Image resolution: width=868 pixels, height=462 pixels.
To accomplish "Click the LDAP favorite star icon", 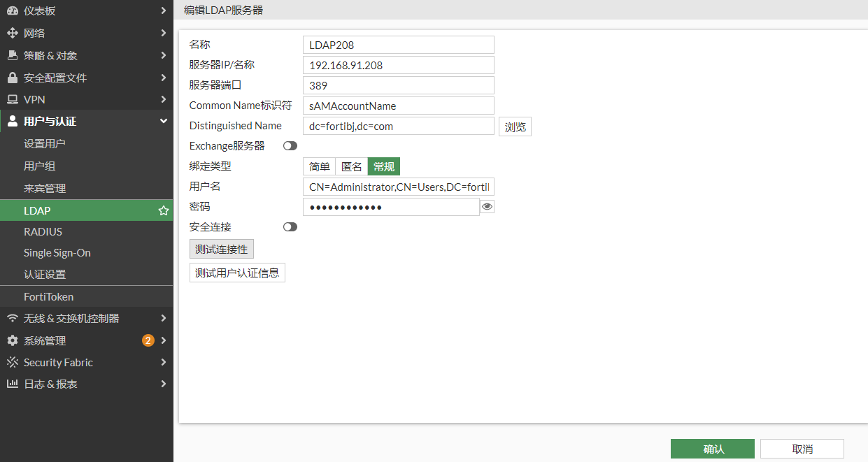I will click(163, 210).
